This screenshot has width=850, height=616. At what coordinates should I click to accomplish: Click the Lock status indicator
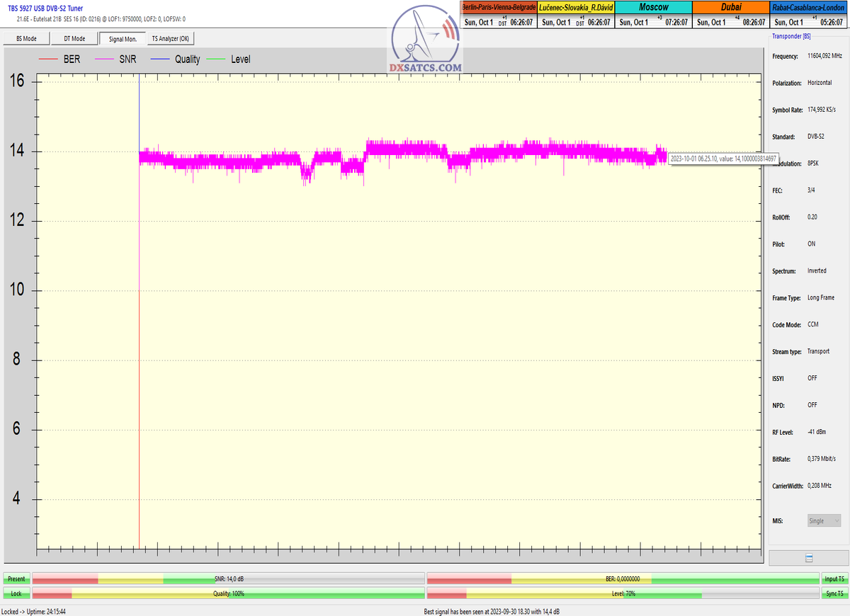[x=16, y=593]
